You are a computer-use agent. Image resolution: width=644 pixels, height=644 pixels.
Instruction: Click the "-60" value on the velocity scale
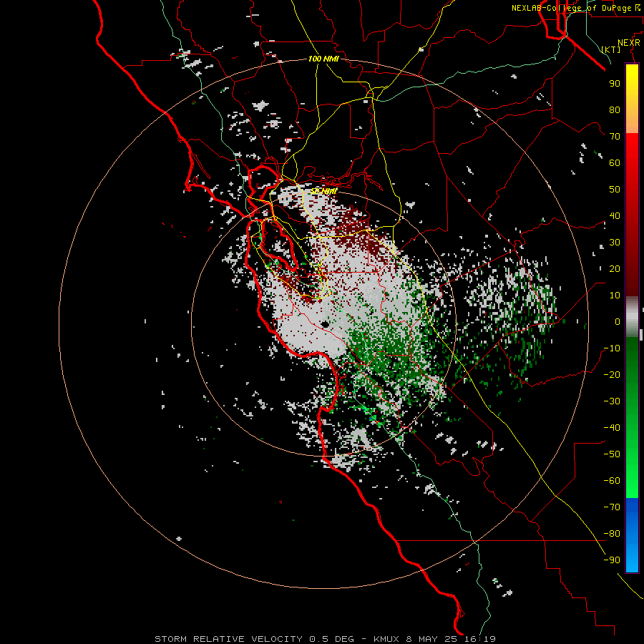pos(612,481)
